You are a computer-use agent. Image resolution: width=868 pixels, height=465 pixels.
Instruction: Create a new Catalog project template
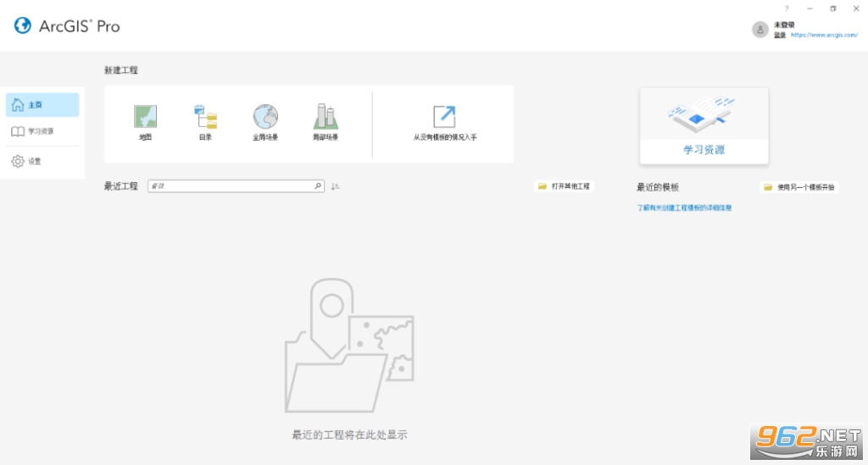click(x=205, y=123)
